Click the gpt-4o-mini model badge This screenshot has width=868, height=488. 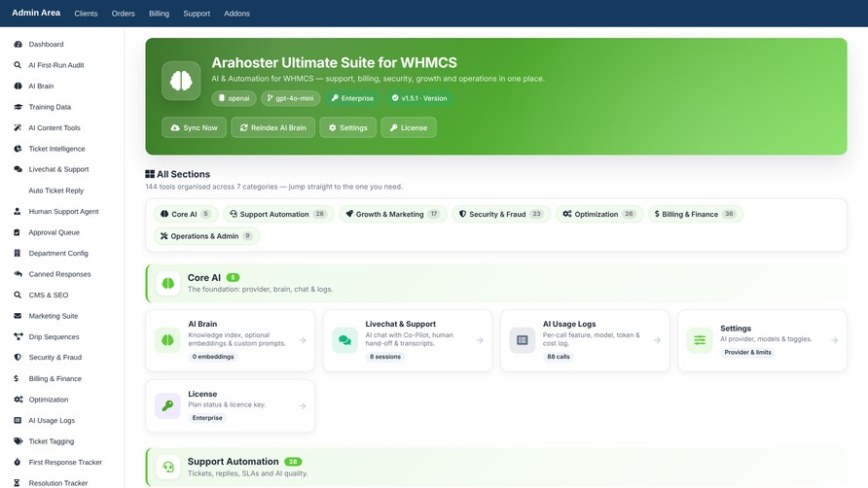[x=291, y=98]
